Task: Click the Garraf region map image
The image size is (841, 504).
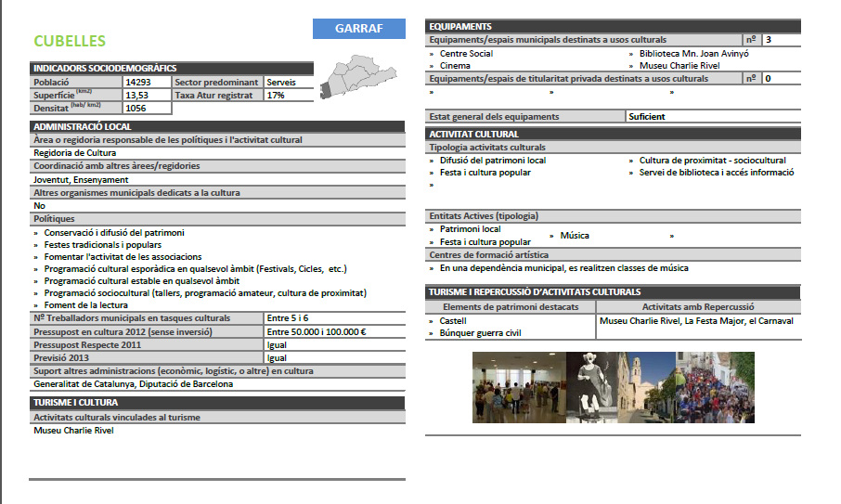Action: pyautogui.click(x=358, y=77)
